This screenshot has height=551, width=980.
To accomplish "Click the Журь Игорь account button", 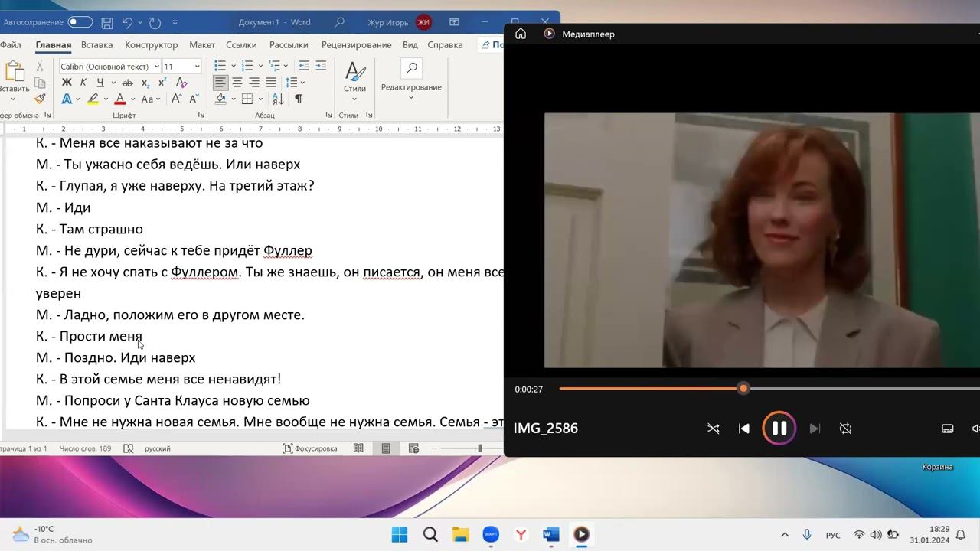I will pos(398,22).
